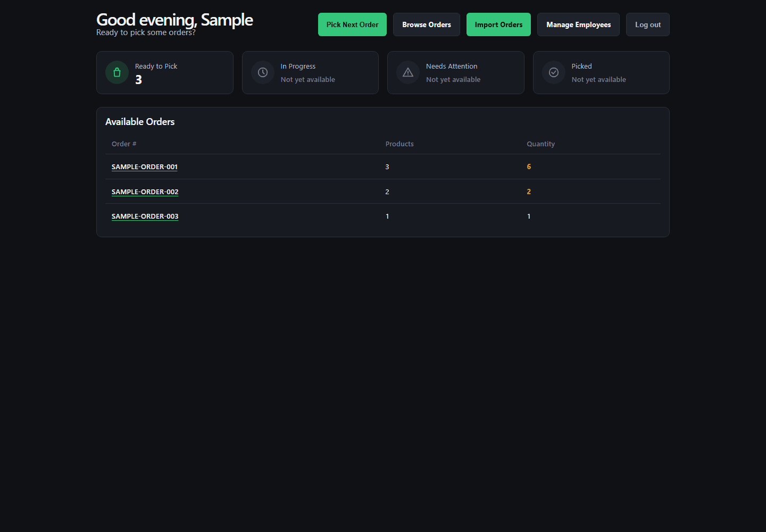Click the Import Orders button

498,24
